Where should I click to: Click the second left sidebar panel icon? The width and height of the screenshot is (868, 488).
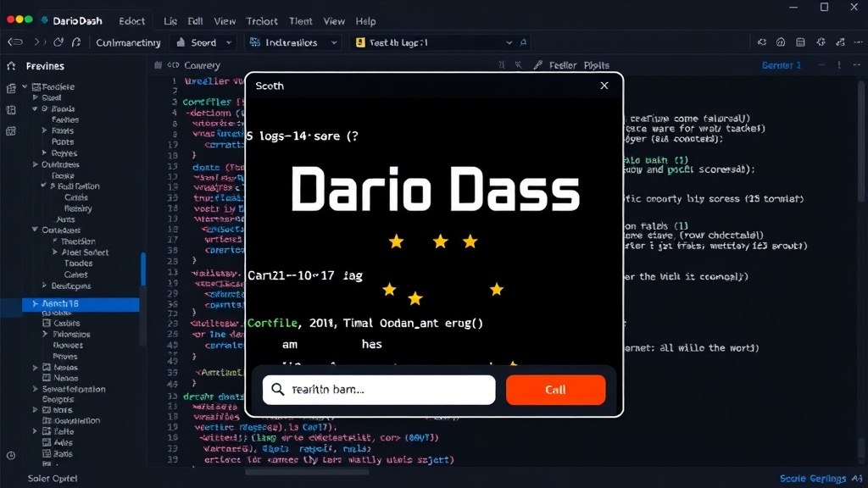[x=11, y=110]
